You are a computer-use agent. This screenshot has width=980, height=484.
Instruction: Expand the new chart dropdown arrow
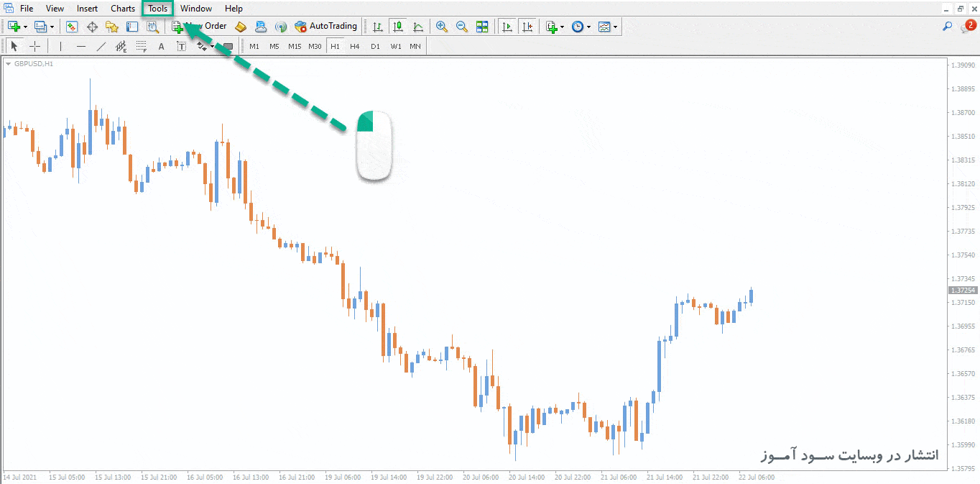pyautogui.click(x=26, y=27)
